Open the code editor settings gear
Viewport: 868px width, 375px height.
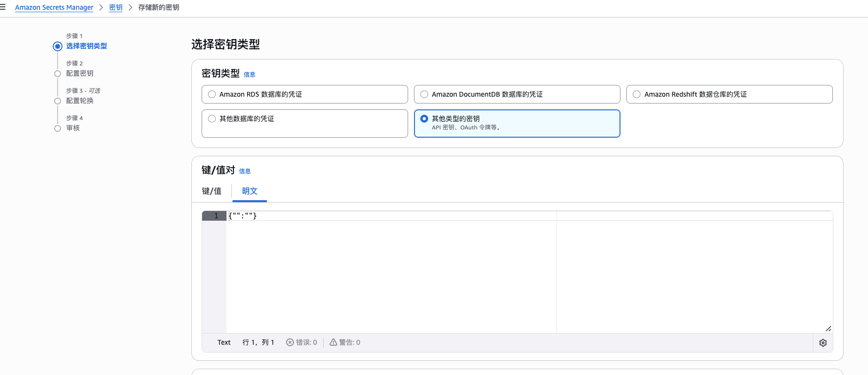tap(823, 343)
